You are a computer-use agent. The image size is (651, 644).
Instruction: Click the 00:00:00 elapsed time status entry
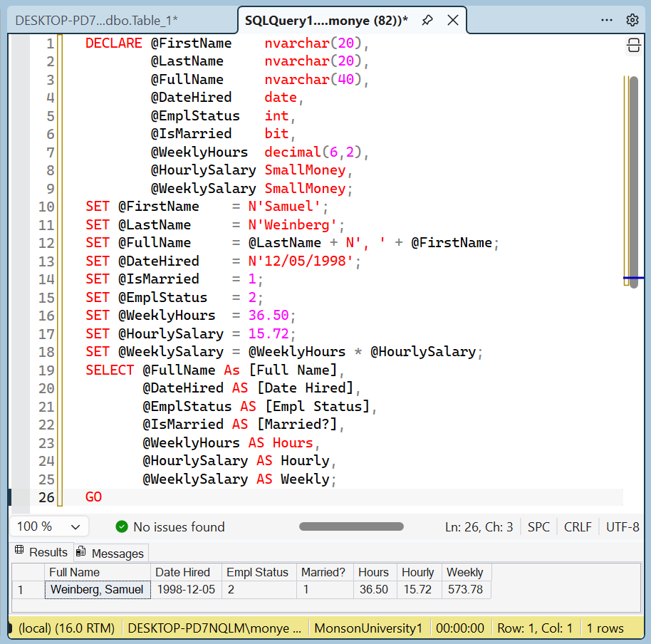click(x=460, y=628)
